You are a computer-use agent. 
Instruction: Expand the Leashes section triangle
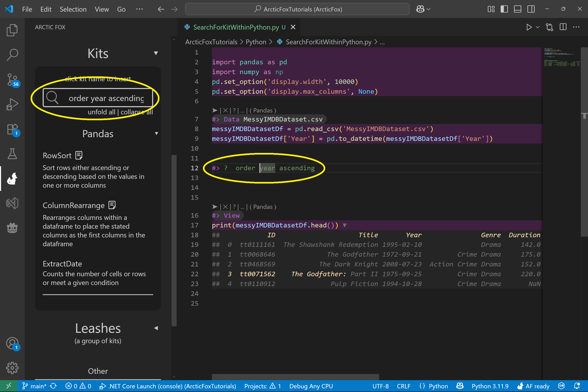click(x=156, y=328)
